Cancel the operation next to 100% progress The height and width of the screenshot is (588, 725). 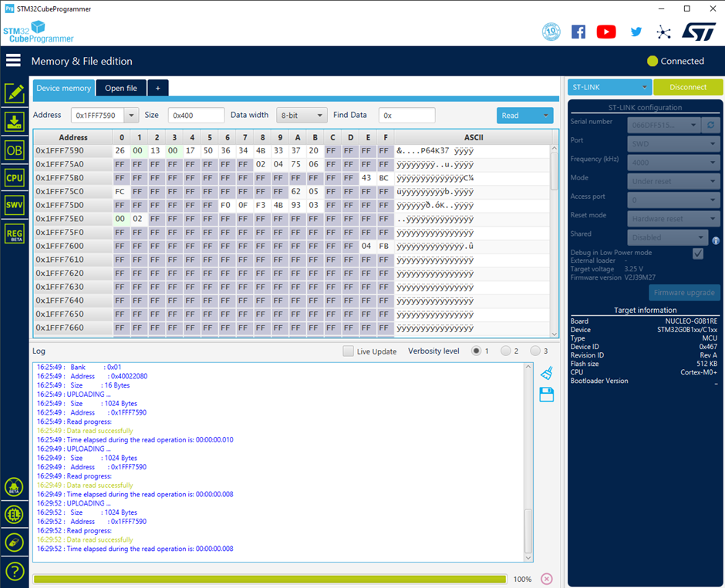(547, 579)
